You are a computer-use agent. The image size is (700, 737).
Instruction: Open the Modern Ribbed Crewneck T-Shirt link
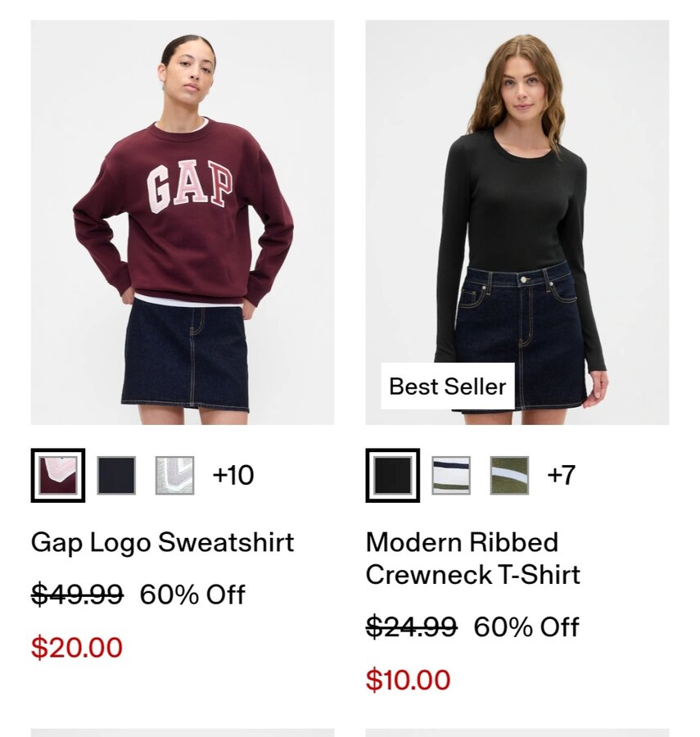473,558
